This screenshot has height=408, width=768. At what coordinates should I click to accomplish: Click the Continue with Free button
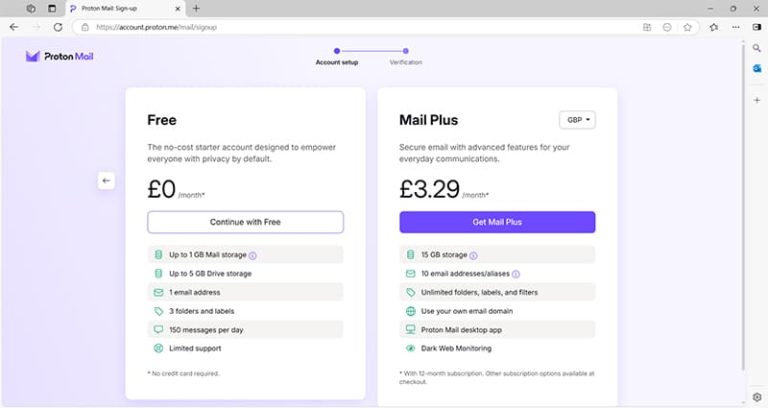tap(245, 222)
